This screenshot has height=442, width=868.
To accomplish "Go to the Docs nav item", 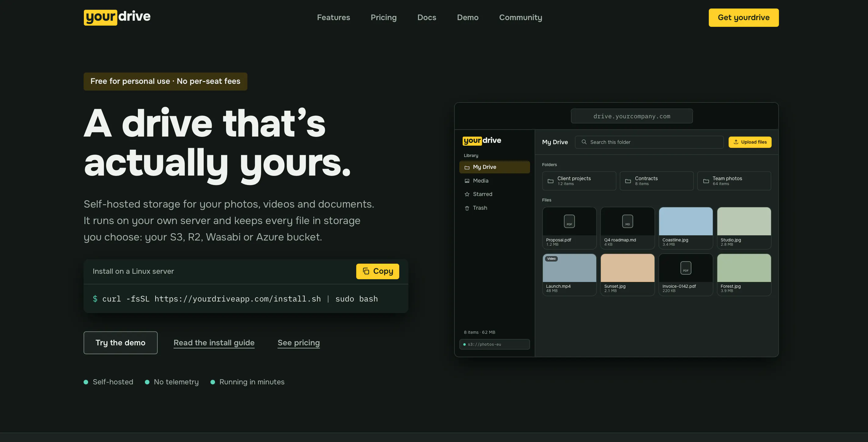I will (427, 17).
